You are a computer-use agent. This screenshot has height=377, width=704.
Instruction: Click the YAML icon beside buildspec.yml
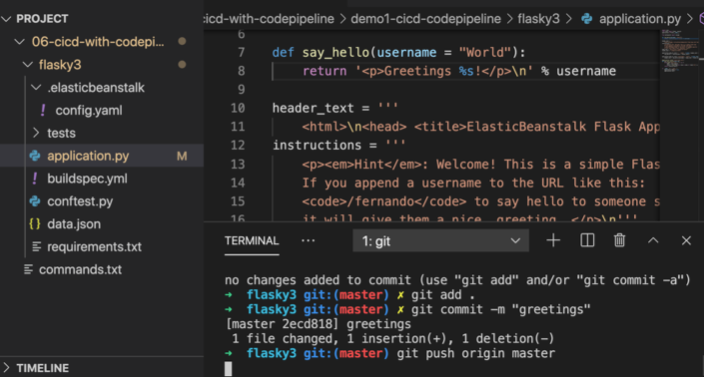click(35, 179)
